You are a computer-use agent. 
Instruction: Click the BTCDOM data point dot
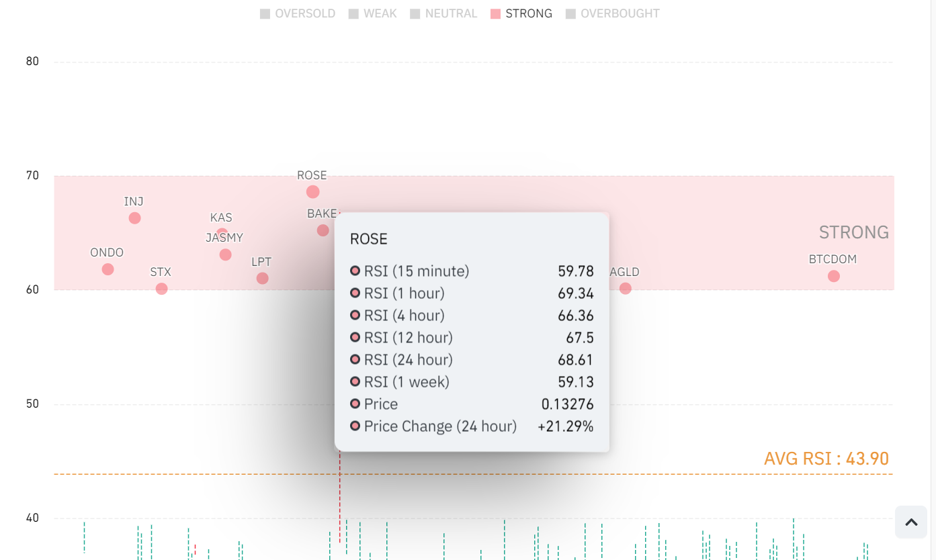point(834,276)
